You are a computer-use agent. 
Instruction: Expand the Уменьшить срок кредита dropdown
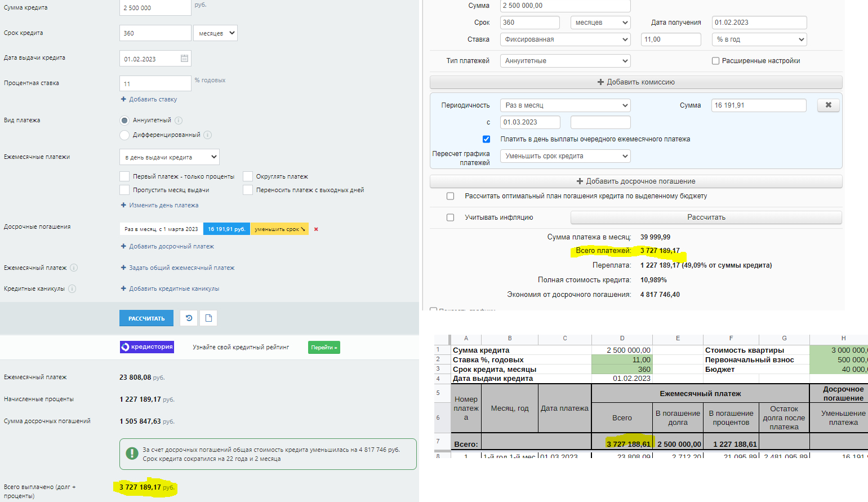point(565,156)
